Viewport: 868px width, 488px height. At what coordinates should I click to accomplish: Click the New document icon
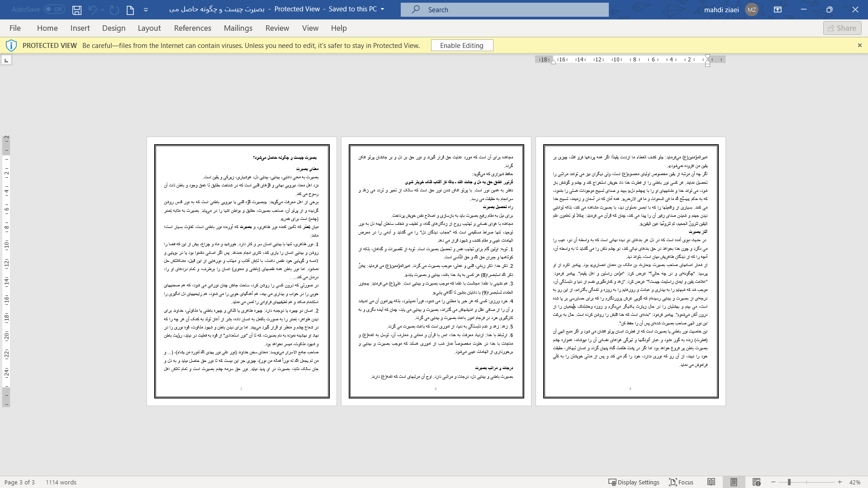pos(130,9)
